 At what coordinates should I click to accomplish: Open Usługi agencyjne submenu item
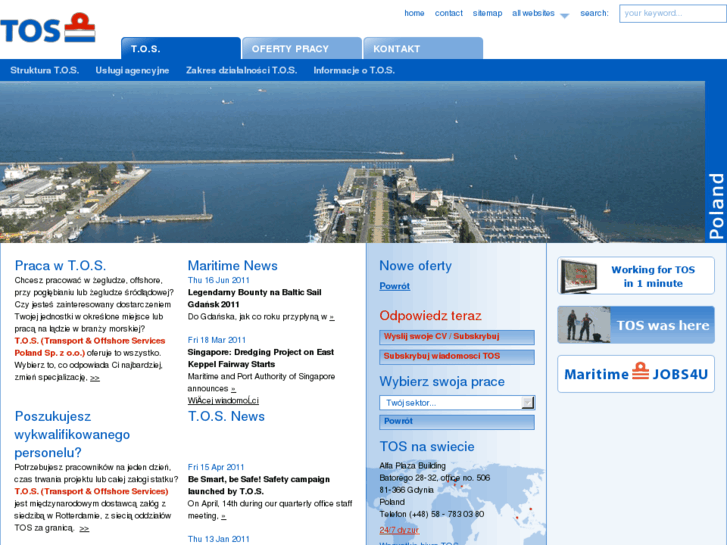pyautogui.click(x=132, y=71)
